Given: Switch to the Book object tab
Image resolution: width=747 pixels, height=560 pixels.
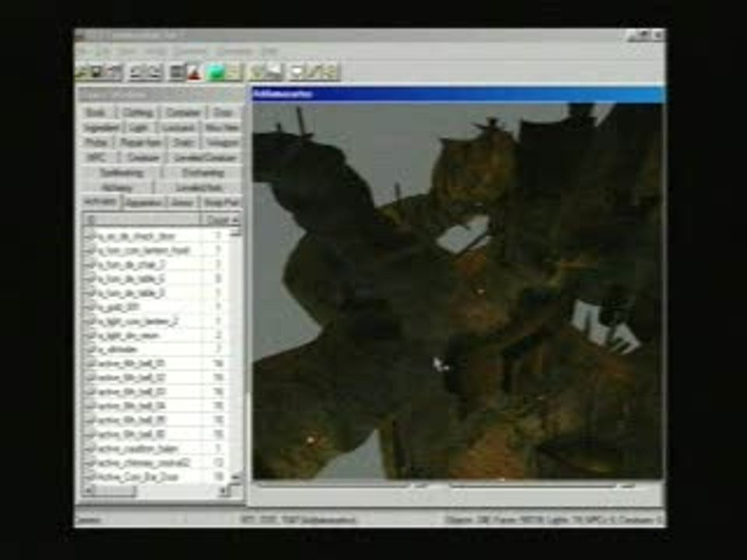Looking at the screenshot, I should coord(98,112).
